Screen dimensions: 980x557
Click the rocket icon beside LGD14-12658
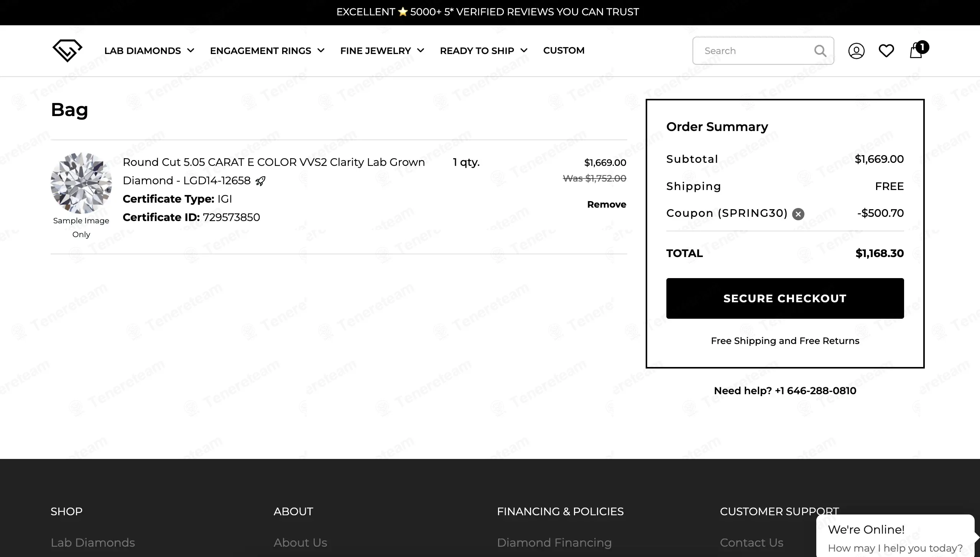click(x=260, y=181)
